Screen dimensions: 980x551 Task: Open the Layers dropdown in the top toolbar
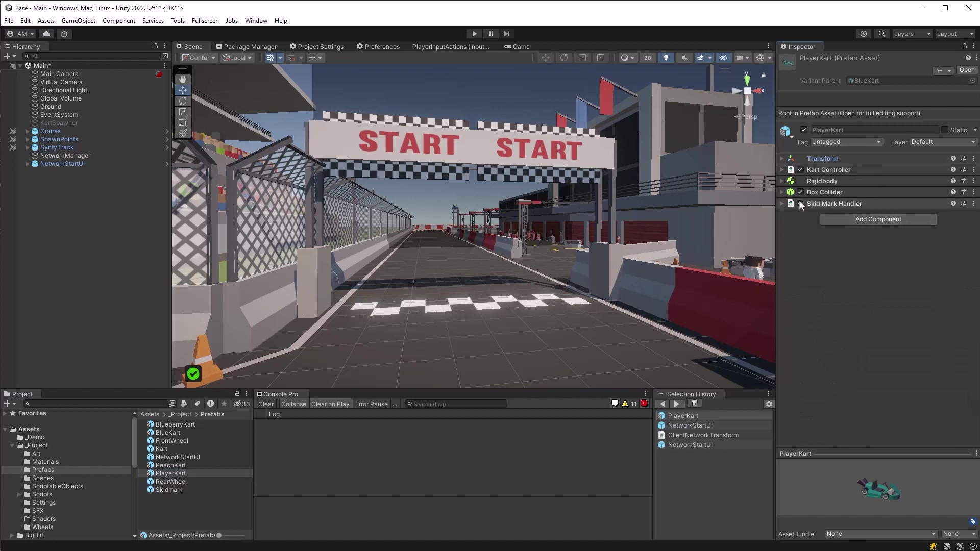click(912, 34)
